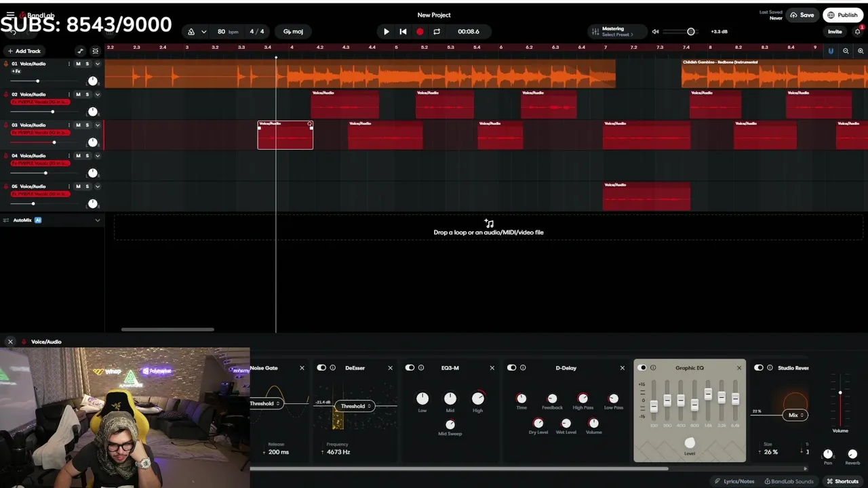Show Graphic EQ effect info
The height and width of the screenshot is (488, 868).
point(653,368)
